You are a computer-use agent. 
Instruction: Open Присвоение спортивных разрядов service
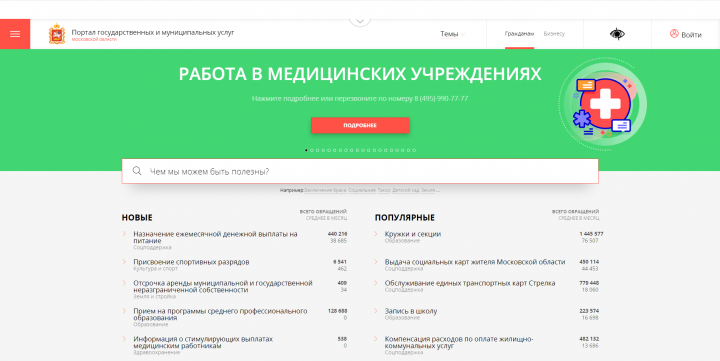(x=191, y=262)
